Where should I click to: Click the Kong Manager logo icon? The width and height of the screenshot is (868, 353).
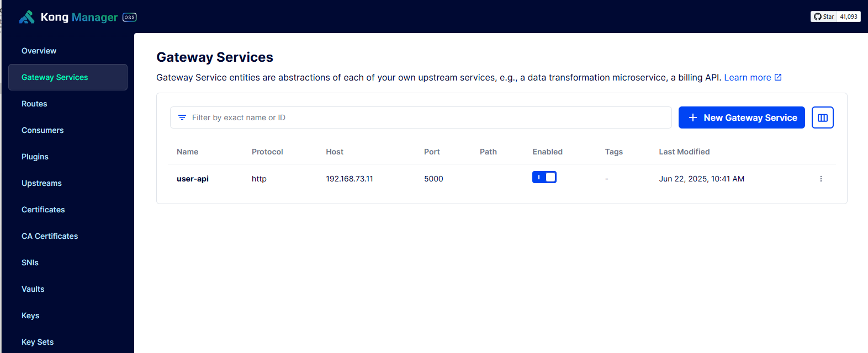(x=27, y=17)
